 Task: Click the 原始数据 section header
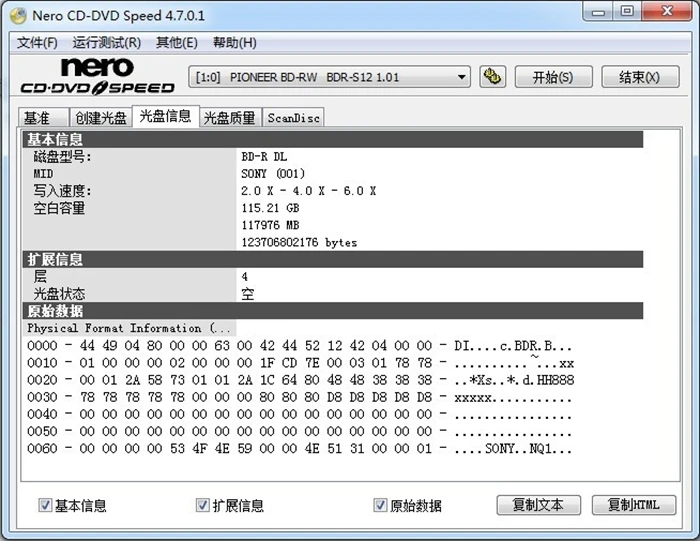click(333, 311)
